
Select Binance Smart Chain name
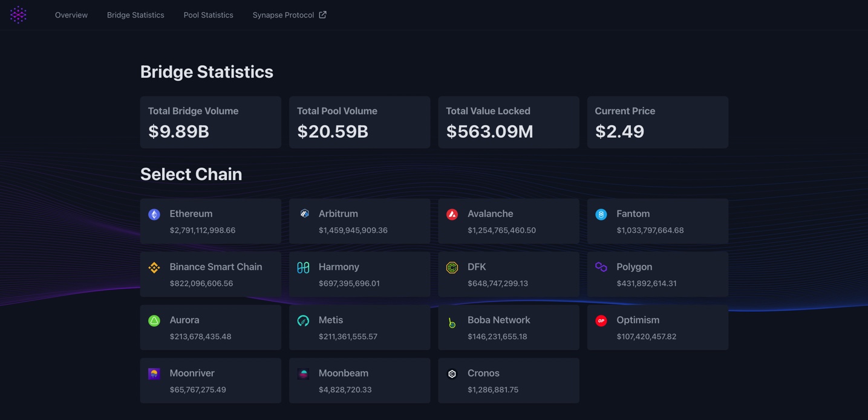click(216, 267)
